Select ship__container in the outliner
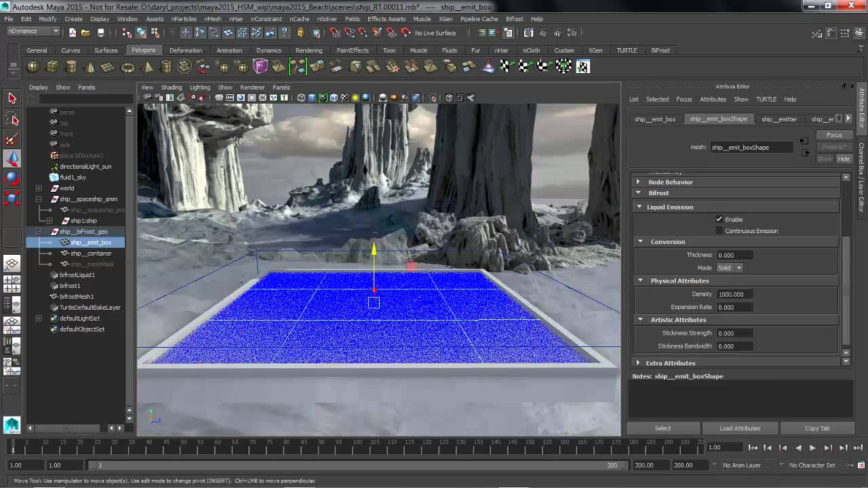 (91, 253)
